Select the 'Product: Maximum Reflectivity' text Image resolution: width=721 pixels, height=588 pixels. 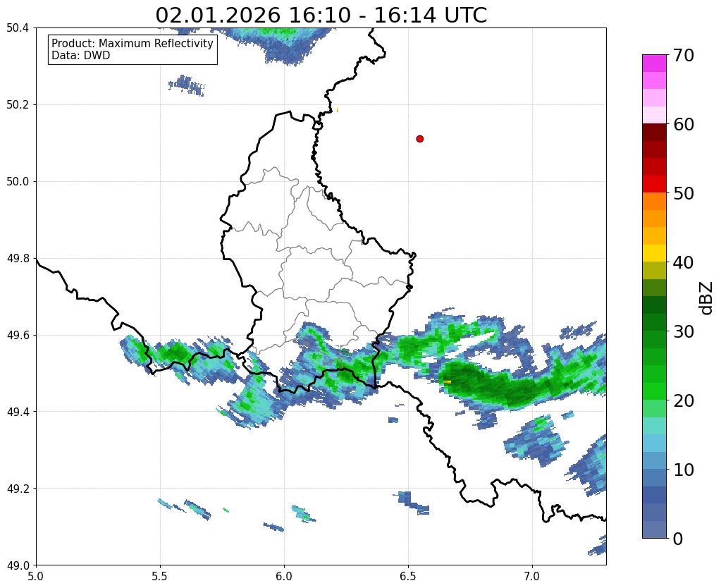(133, 44)
